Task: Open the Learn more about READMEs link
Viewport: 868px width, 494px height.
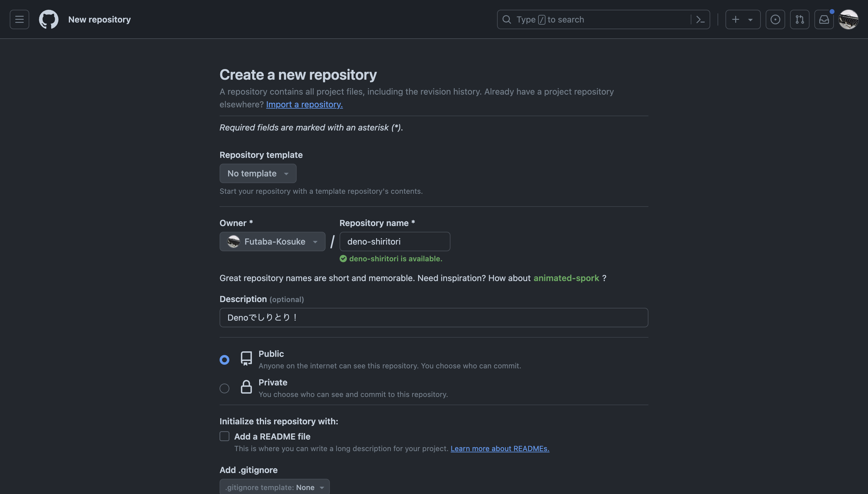Action: coord(499,449)
